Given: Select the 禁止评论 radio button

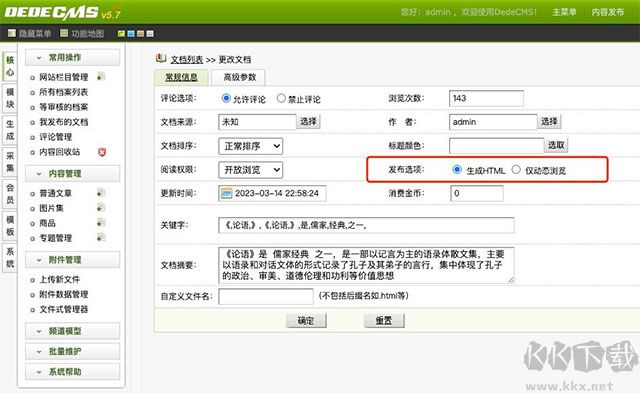Looking at the screenshot, I should pyautogui.click(x=281, y=98).
